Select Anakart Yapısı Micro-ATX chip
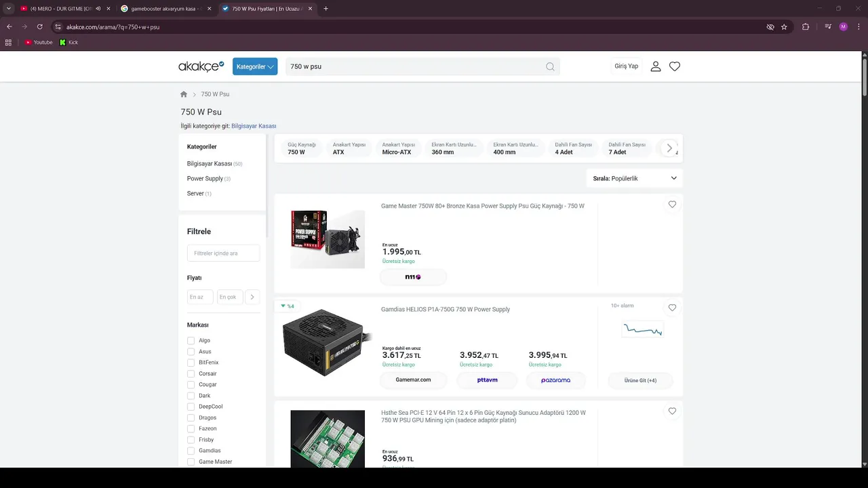The width and height of the screenshot is (868, 488). pyautogui.click(x=399, y=148)
